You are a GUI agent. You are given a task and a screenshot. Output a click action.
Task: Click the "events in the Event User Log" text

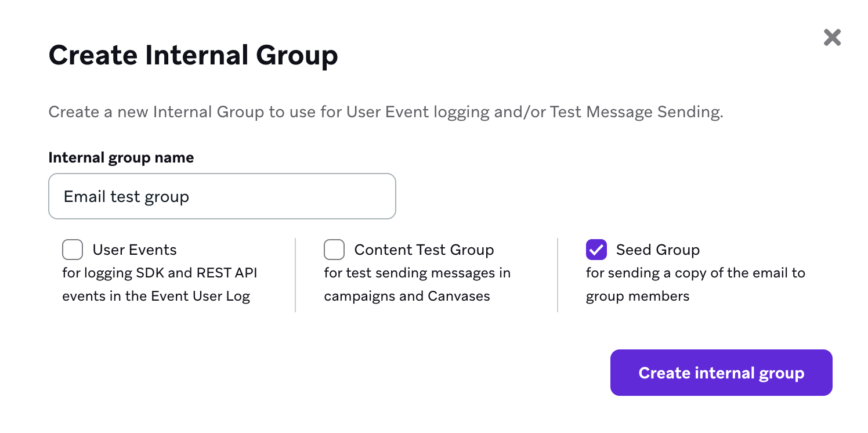[x=156, y=296]
